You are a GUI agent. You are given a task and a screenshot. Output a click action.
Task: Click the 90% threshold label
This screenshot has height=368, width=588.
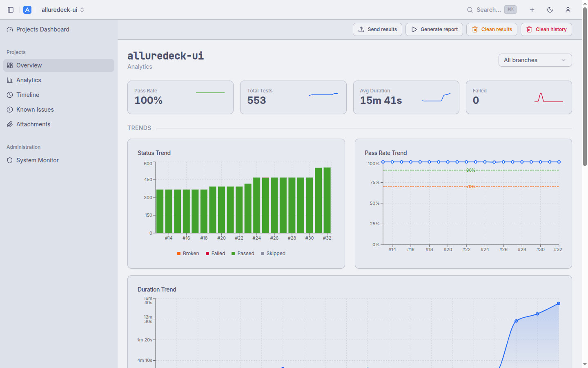471,170
